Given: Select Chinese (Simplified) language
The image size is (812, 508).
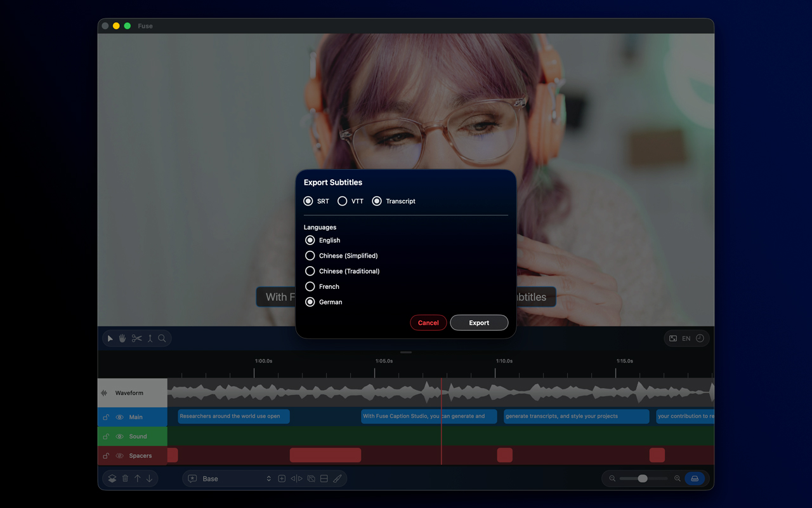Looking at the screenshot, I should click(x=310, y=256).
